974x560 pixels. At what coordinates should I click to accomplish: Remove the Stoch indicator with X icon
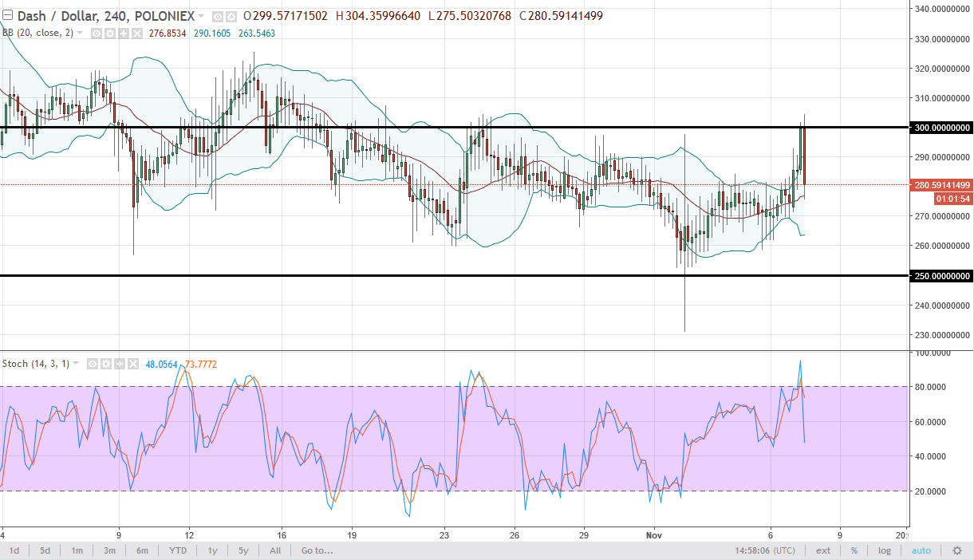[132, 364]
